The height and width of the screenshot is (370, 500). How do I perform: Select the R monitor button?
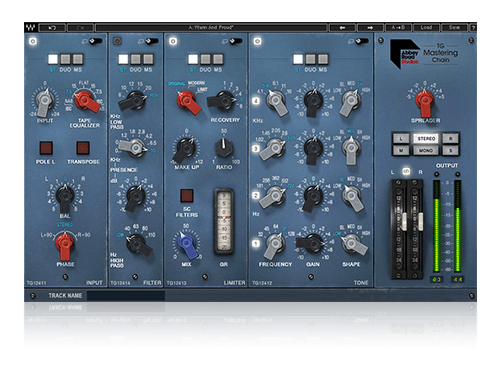(x=451, y=138)
